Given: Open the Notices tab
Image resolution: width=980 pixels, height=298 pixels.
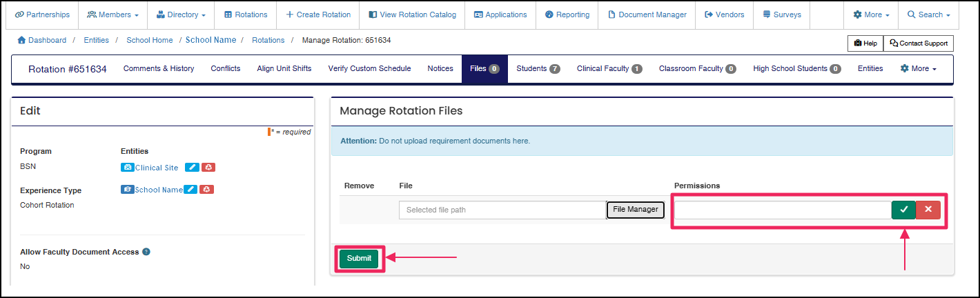Looking at the screenshot, I should [440, 69].
